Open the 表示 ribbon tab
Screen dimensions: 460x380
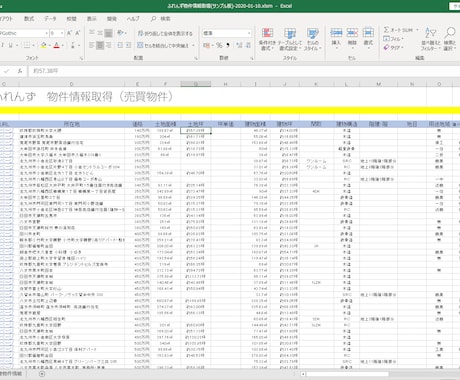click(92, 19)
